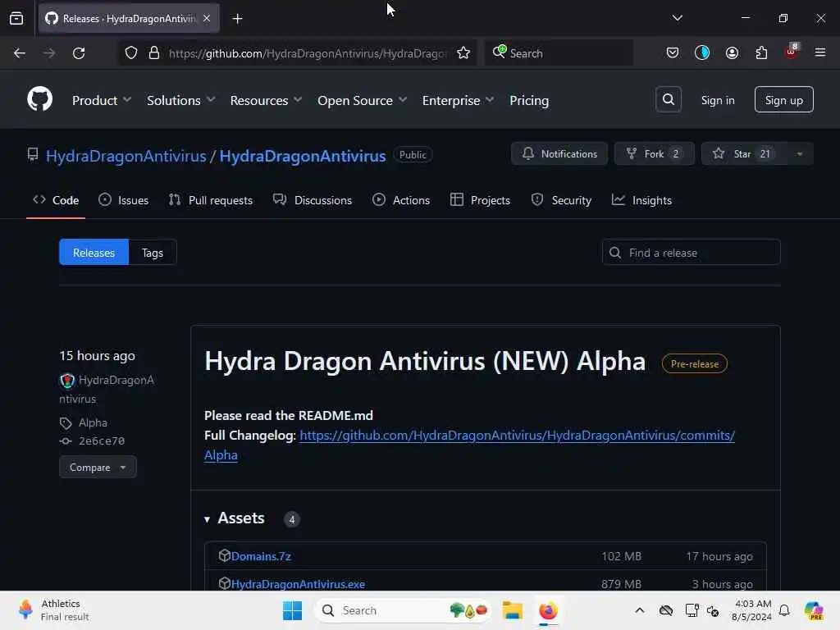Open File Explorer from the taskbar
This screenshot has width=840, height=630.
click(512, 610)
